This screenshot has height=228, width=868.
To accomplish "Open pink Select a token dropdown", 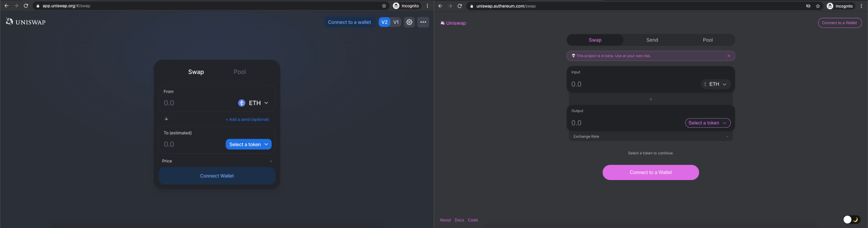I will pyautogui.click(x=708, y=123).
